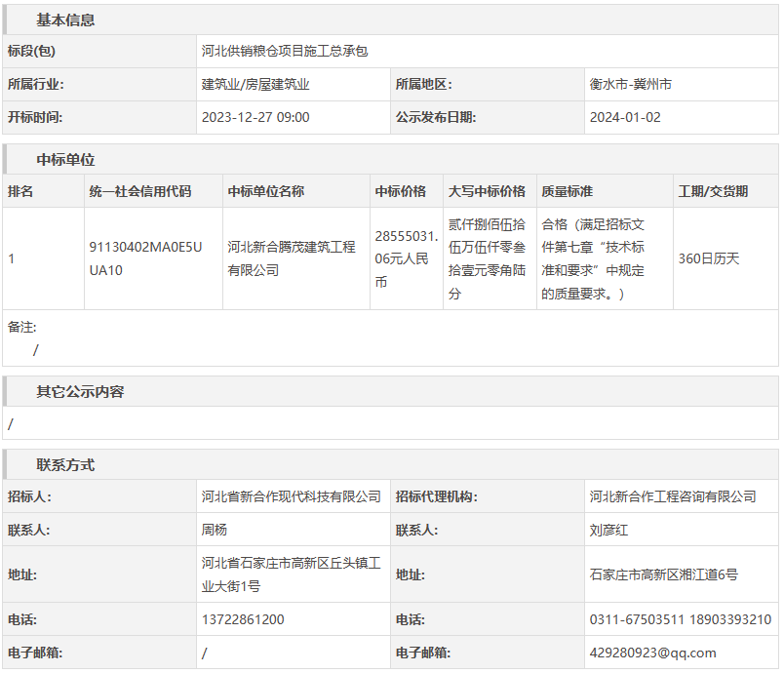The width and height of the screenshot is (784, 673).
Task: Select address 石家庄市高新区湘江道6号
Action: (663, 574)
